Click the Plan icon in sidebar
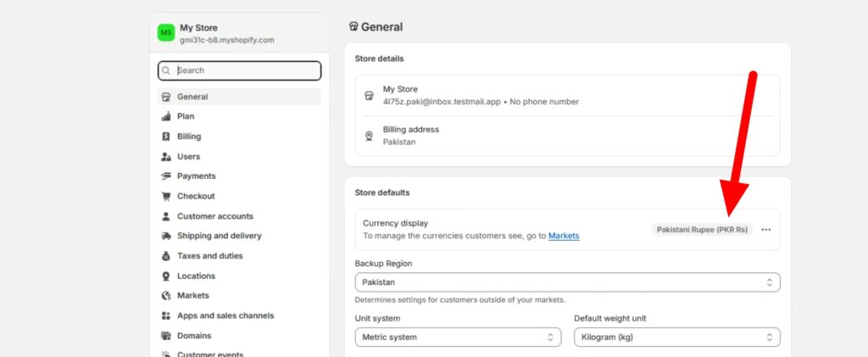Screen dimensions: 868x357 tap(166, 117)
